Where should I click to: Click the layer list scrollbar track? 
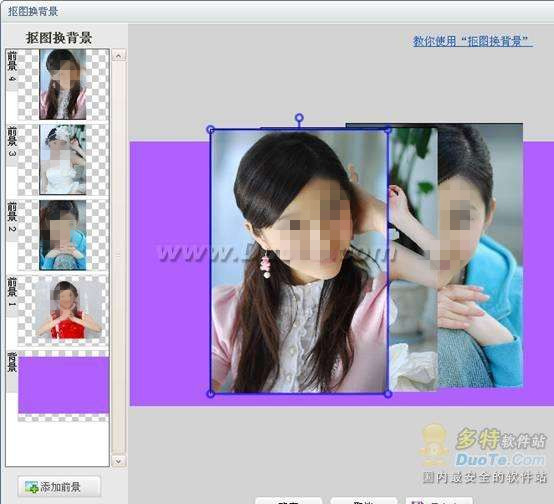tap(119, 258)
